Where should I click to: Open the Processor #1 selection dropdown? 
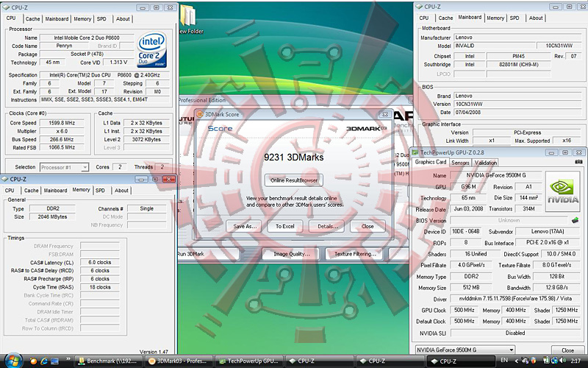coord(64,167)
